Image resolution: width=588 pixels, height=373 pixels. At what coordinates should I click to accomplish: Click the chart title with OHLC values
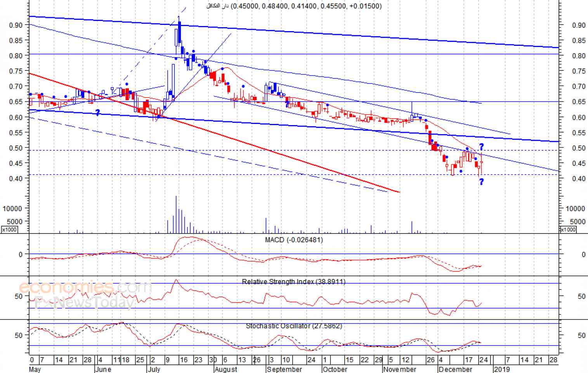click(x=294, y=6)
